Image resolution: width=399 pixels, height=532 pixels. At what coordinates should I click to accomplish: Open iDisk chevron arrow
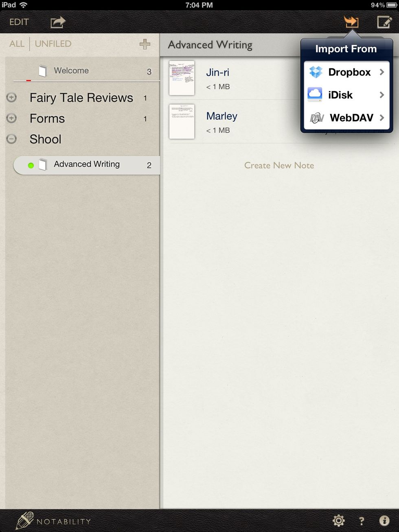pyautogui.click(x=381, y=95)
